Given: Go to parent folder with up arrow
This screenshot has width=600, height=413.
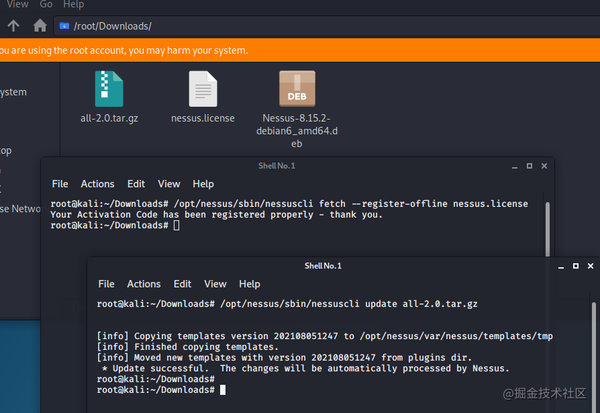Looking at the screenshot, I should [13, 25].
